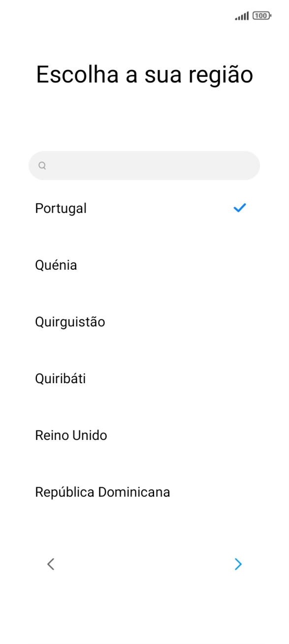Image resolution: width=289 pixels, height=644 pixels.
Task: Select República Dominicana from the list
Action: 102,492
